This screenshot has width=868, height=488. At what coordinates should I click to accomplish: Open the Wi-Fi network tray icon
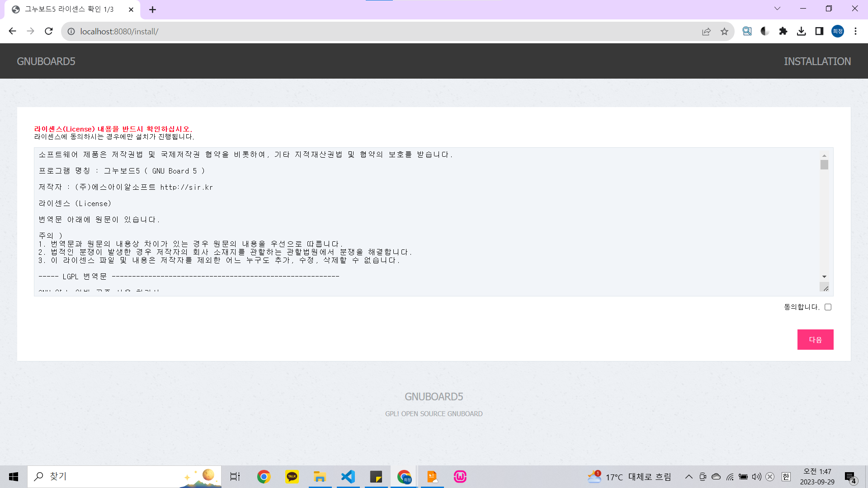click(730, 477)
